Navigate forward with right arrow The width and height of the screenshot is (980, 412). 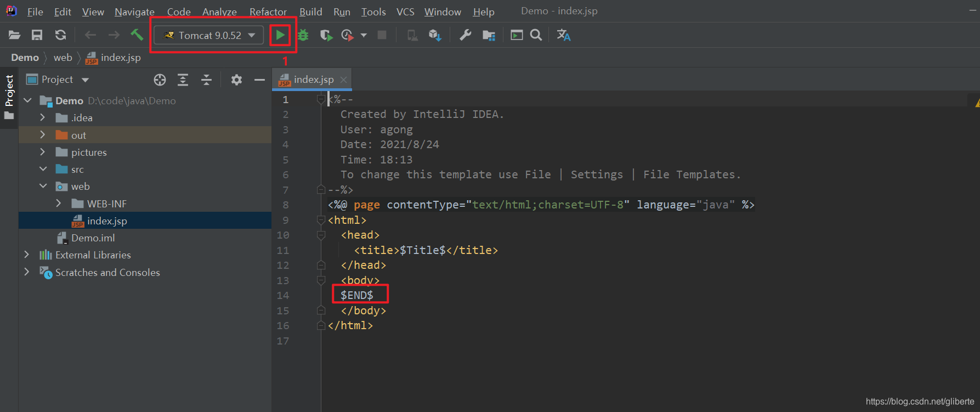(114, 35)
